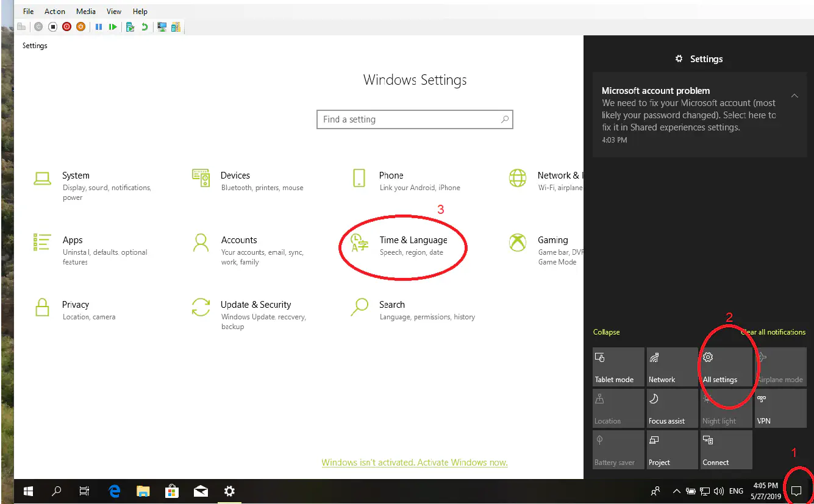Click the red Shut Down VM toolbar icon
This screenshot has height=504, width=814.
click(66, 27)
